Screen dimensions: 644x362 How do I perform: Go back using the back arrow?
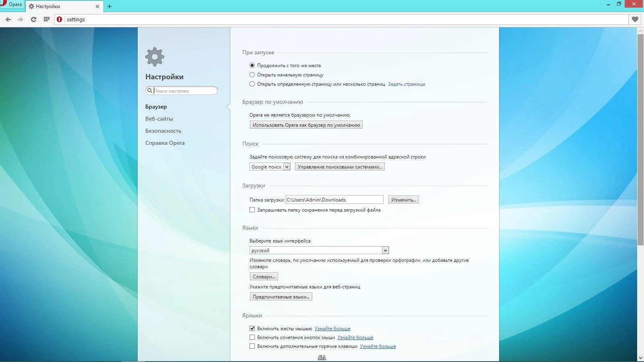8,19
